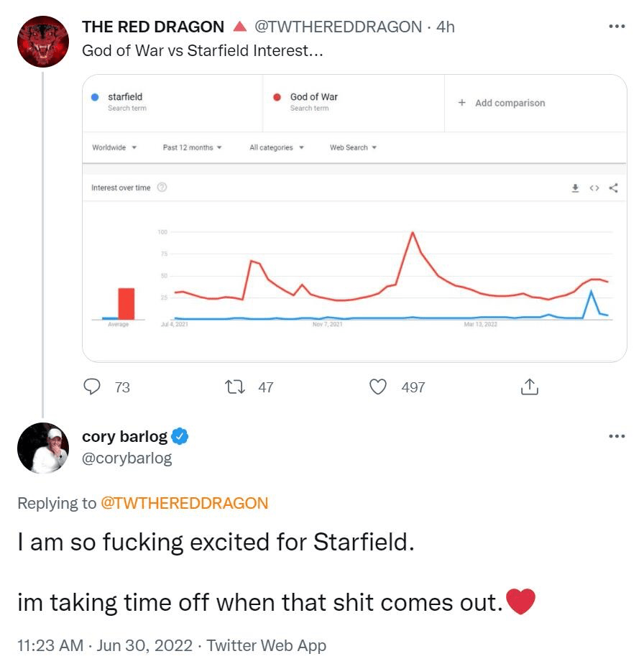Click the reply comment icon
This screenshot has height=669, width=644.
[93, 387]
